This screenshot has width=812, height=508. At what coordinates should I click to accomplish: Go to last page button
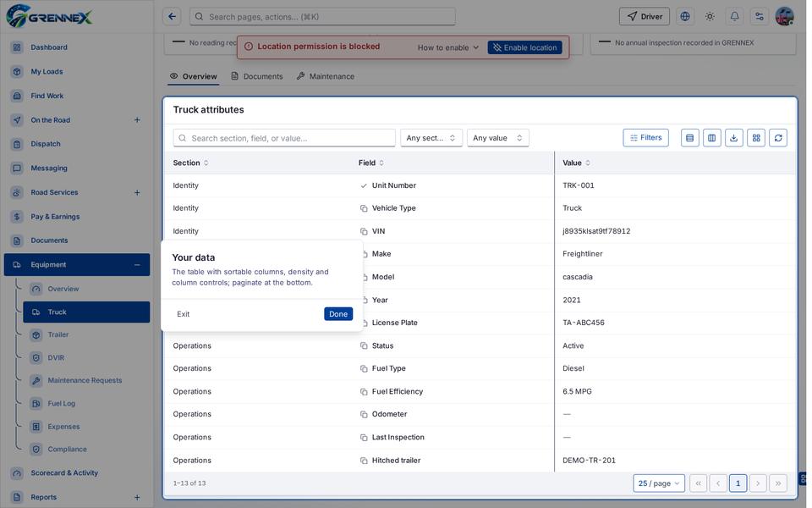(x=778, y=483)
